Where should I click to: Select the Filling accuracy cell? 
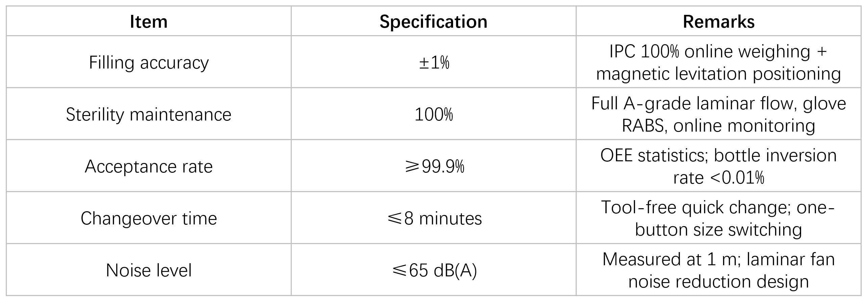point(149,62)
